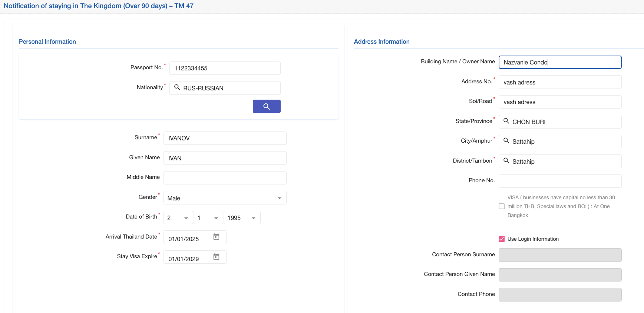This screenshot has height=313, width=644.
Task: Toggle the Use Login Information checkbox
Action: pos(502,239)
